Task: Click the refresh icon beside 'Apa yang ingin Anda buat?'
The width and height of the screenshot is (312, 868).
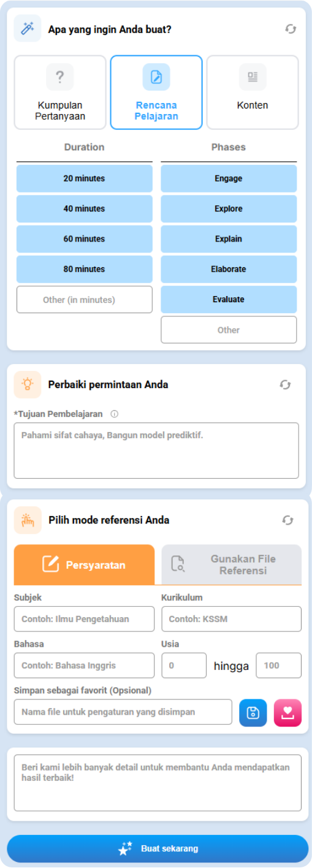Action: [x=291, y=29]
